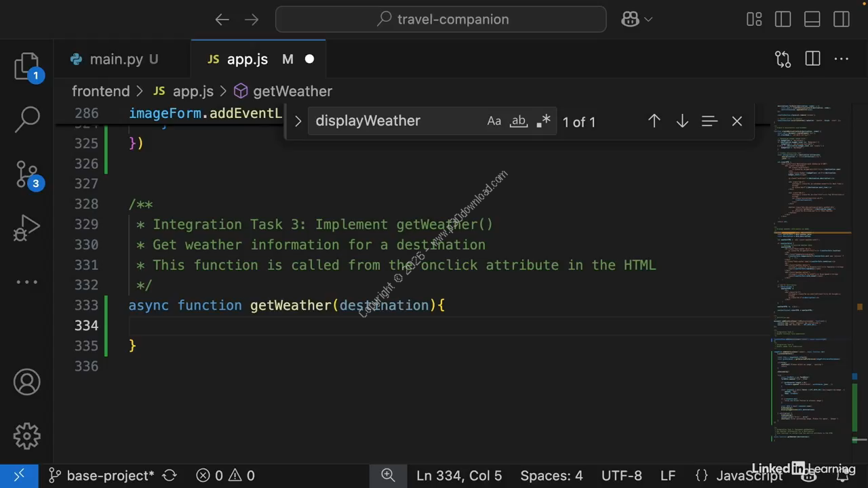Screen dimensions: 868x488
Task: Open Changes compare icon in editor toolbar
Action: [x=783, y=60]
